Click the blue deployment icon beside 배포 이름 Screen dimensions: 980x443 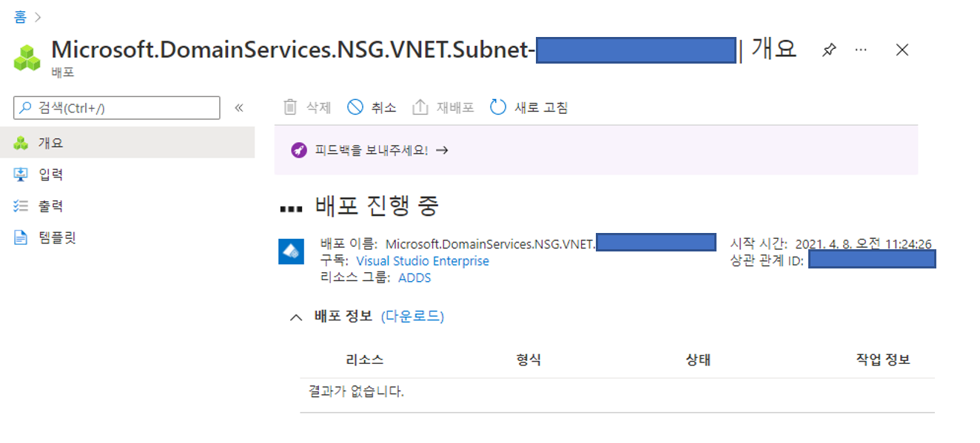pos(291,251)
